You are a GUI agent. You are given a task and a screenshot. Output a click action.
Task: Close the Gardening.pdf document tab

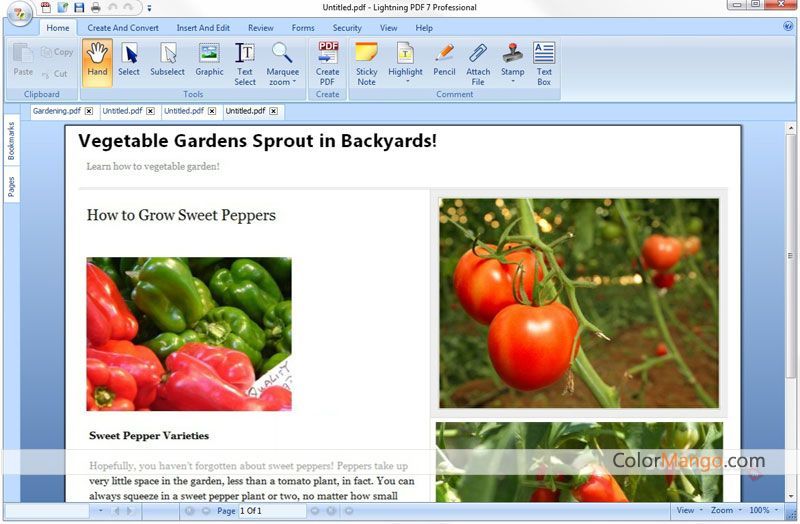click(89, 111)
